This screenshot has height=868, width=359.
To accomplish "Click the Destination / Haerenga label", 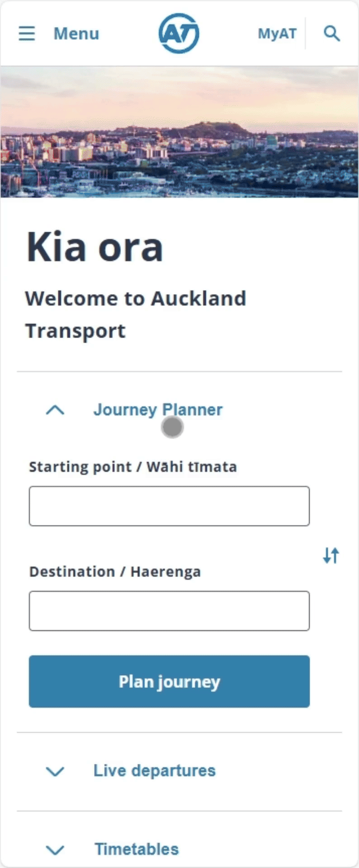I will click(115, 572).
